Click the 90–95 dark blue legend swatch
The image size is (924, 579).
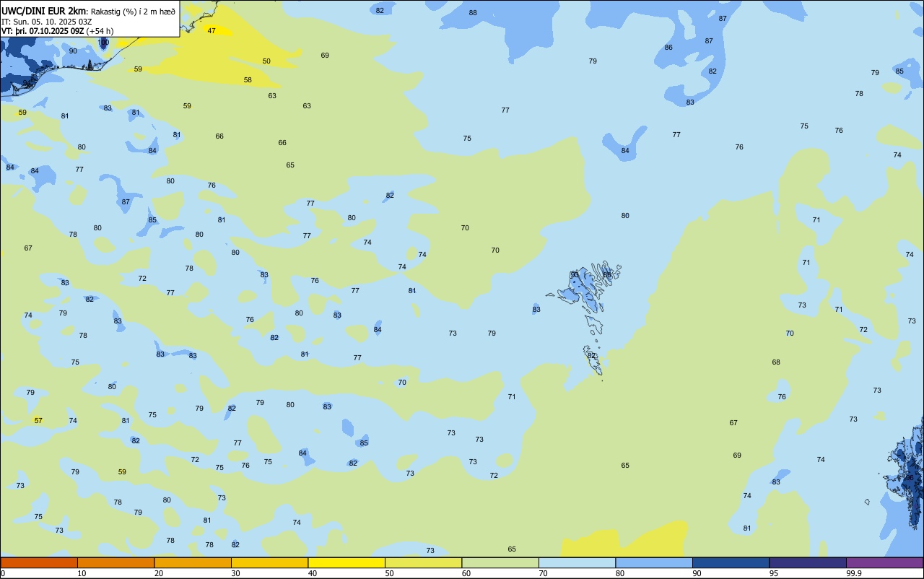tap(731, 562)
